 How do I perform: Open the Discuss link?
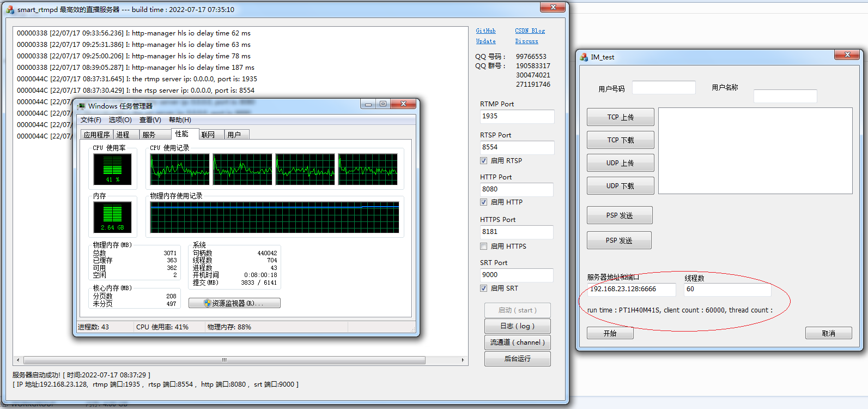pos(526,41)
